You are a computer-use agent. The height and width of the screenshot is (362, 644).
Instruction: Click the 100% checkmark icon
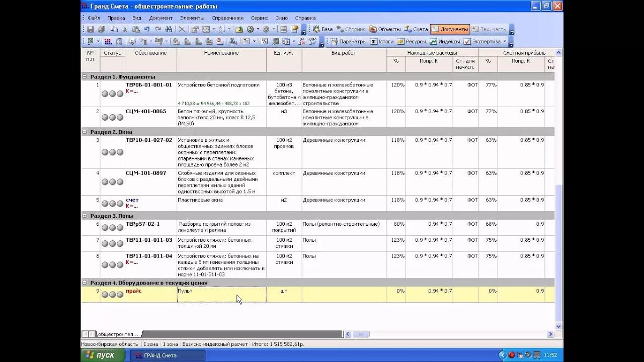pos(312,41)
